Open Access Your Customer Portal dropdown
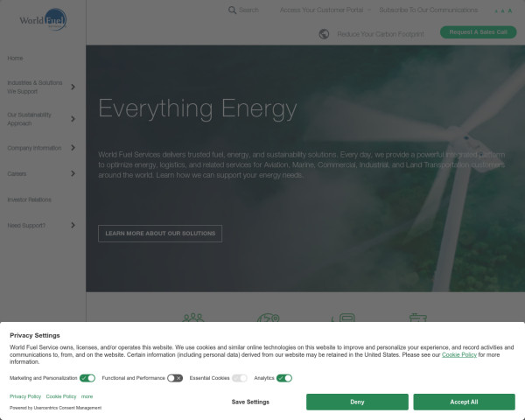Image resolution: width=525 pixels, height=420 pixels. 325,10
